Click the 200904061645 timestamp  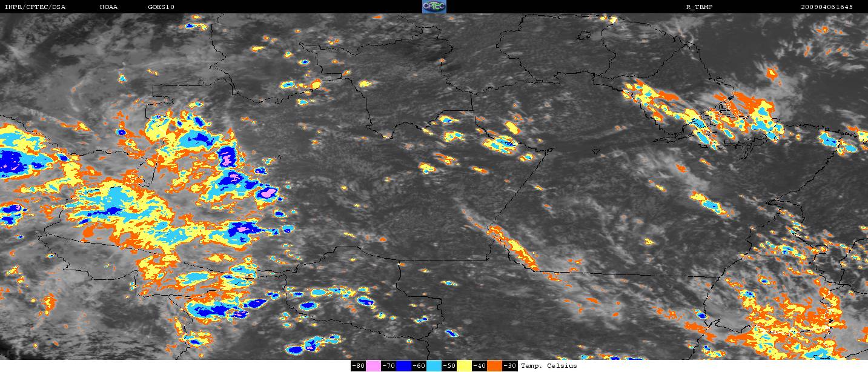point(826,7)
